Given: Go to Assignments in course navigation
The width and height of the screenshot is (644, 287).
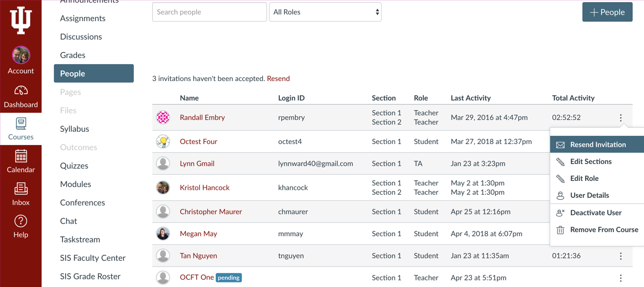Looking at the screenshot, I should (x=82, y=18).
